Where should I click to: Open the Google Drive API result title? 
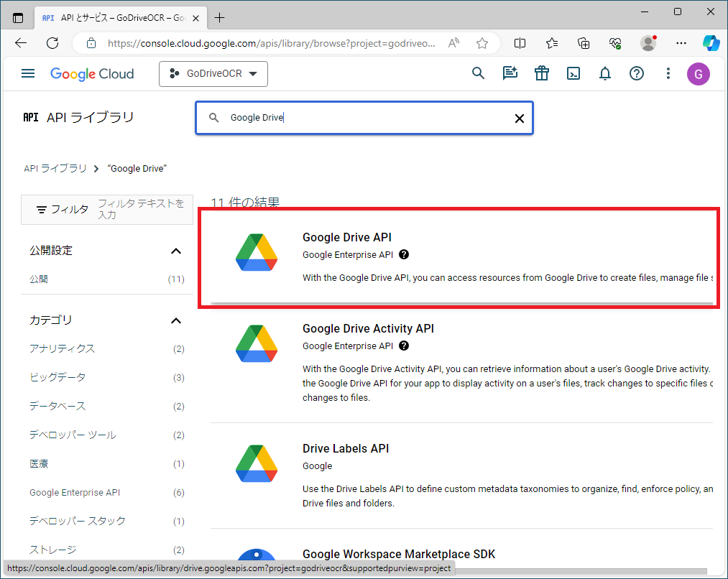tap(347, 237)
